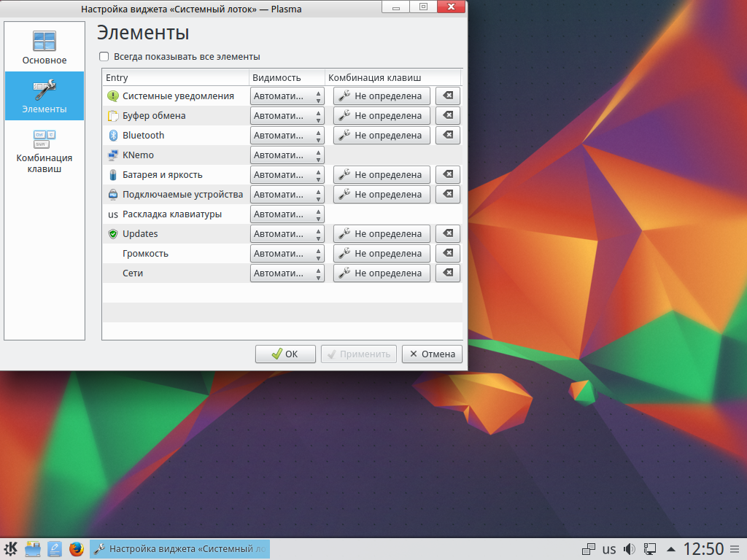
Task: Open the KDE application launcher
Action: click(x=10, y=549)
